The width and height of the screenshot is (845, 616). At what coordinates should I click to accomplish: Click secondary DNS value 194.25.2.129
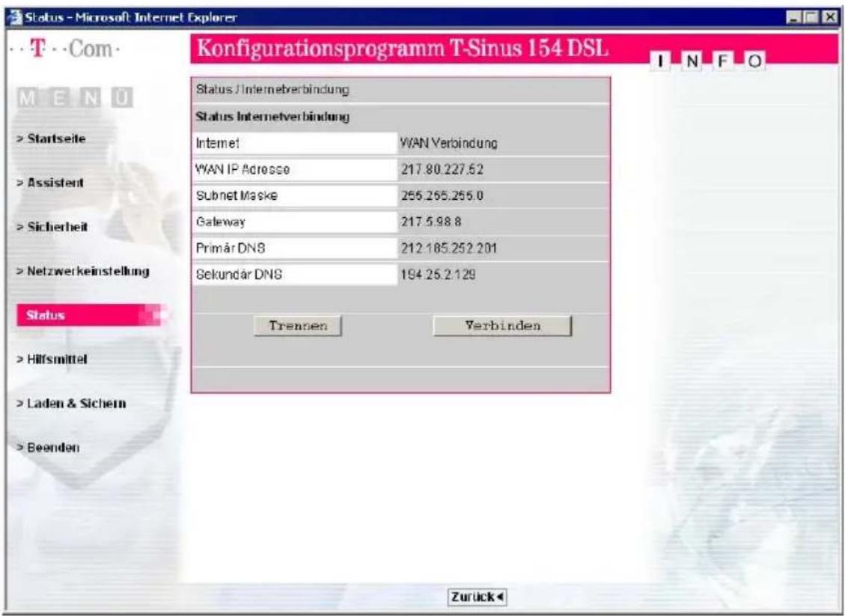pos(438,275)
